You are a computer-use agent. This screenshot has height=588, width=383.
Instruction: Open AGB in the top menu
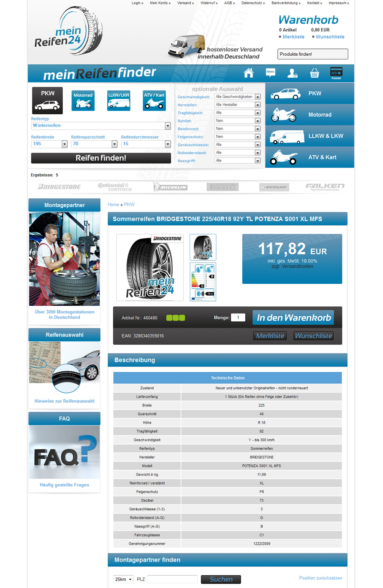(x=229, y=3)
